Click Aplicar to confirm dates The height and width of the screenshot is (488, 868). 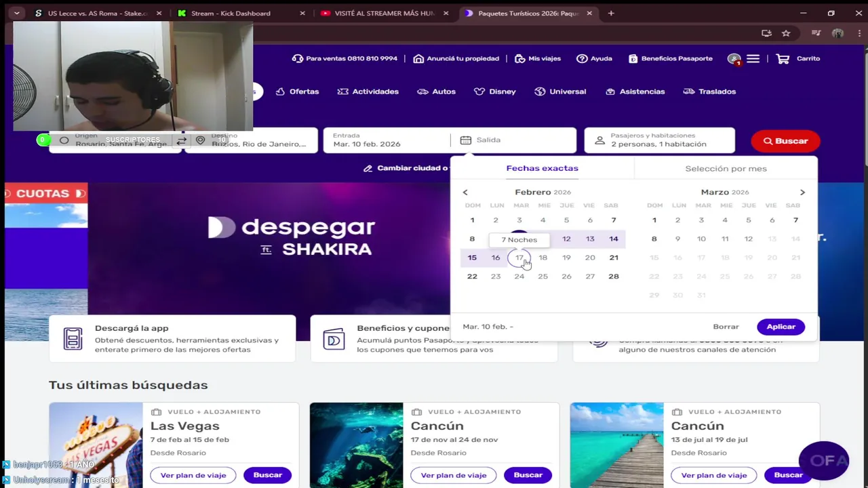click(x=781, y=327)
